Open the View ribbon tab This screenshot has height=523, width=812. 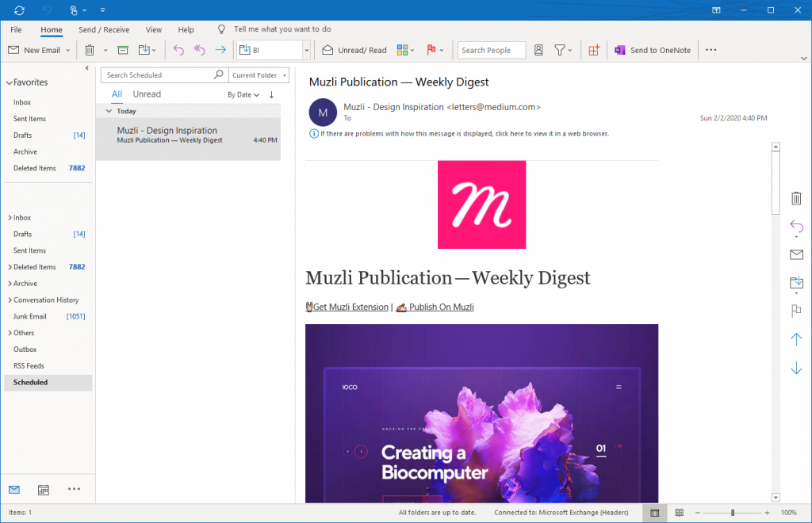click(x=154, y=29)
